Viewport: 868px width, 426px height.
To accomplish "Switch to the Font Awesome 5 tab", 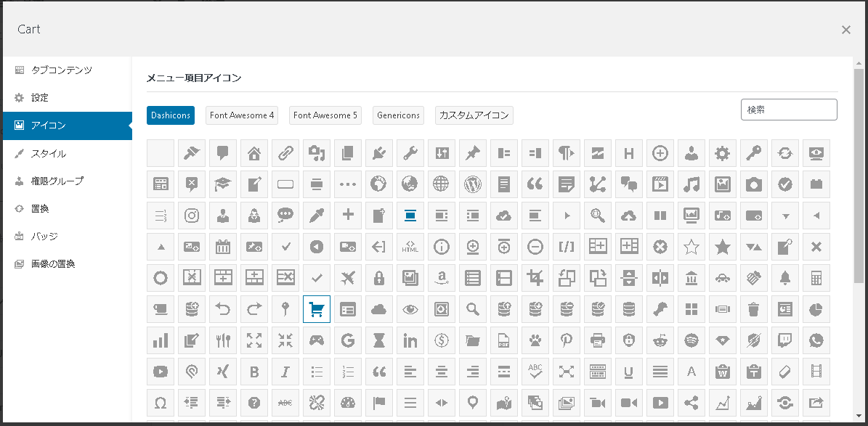I will [325, 115].
